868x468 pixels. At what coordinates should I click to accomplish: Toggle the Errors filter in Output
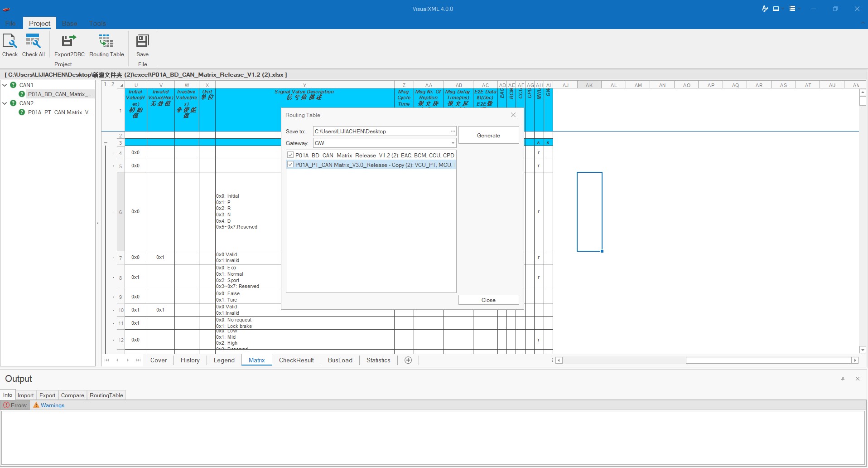[15, 405]
